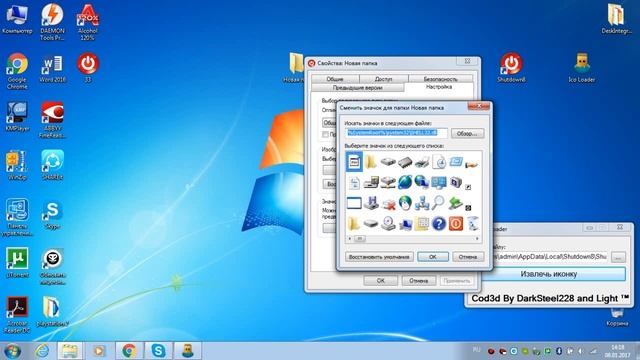Switch to the Доступ tab
Screen dimensions: 640x360
383,79
